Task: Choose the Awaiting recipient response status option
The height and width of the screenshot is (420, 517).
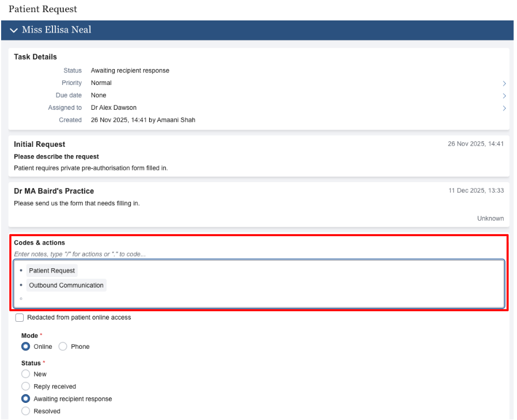Action: tap(25, 399)
